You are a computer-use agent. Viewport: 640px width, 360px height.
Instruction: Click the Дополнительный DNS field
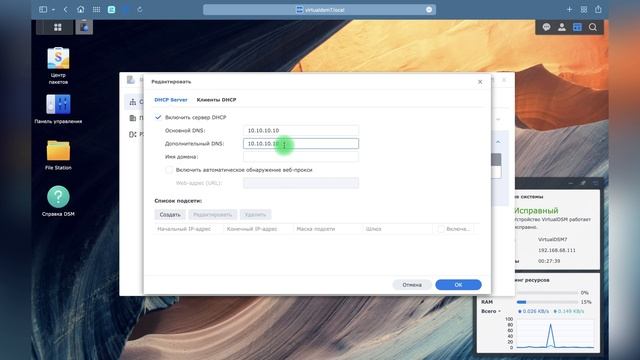pos(301,144)
